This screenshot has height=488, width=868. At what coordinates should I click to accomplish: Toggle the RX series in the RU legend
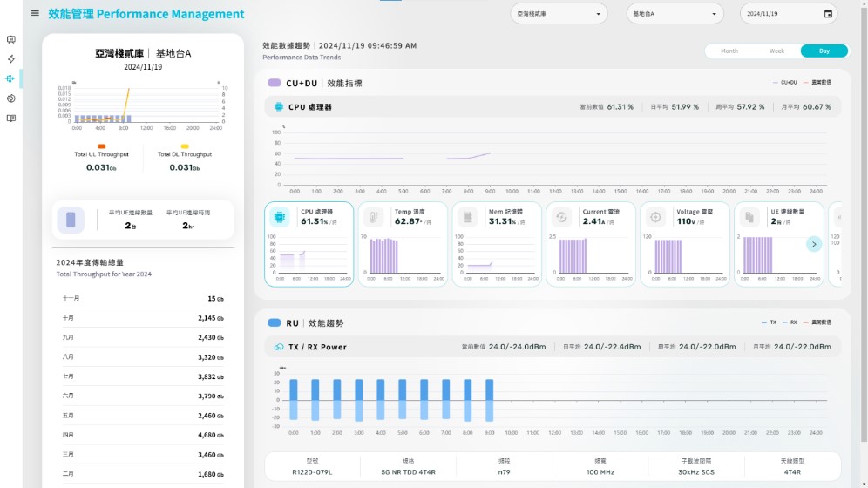coord(789,322)
